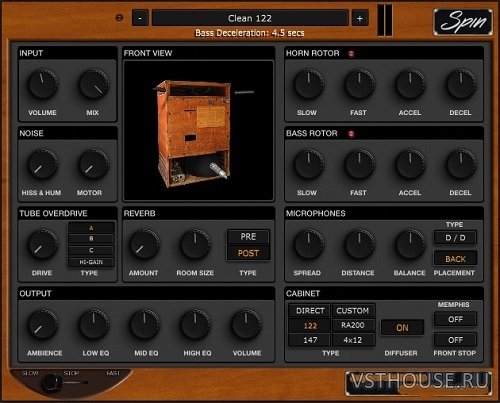The height and width of the screenshot is (403, 500).
Task: Adjust the Input MIX knob
Action: [93, 84]
